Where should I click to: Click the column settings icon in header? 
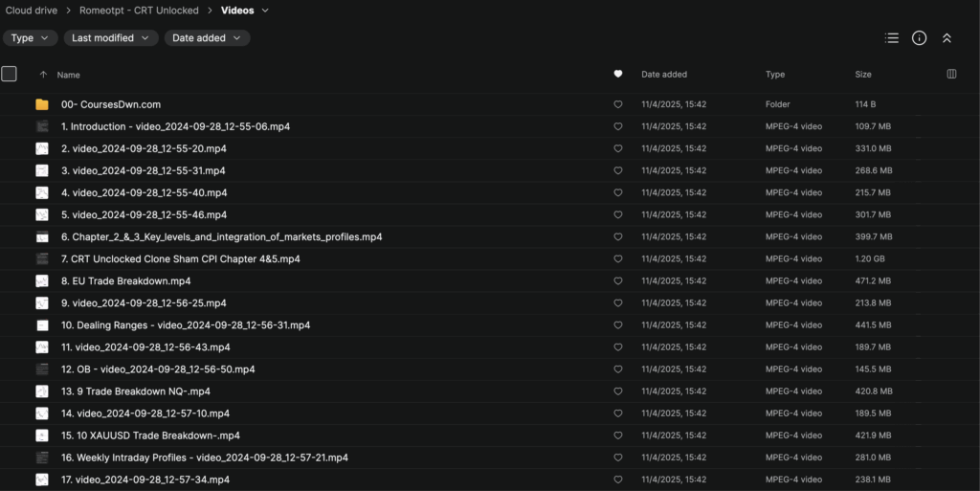pyautogui.click(x=951, y=74)
